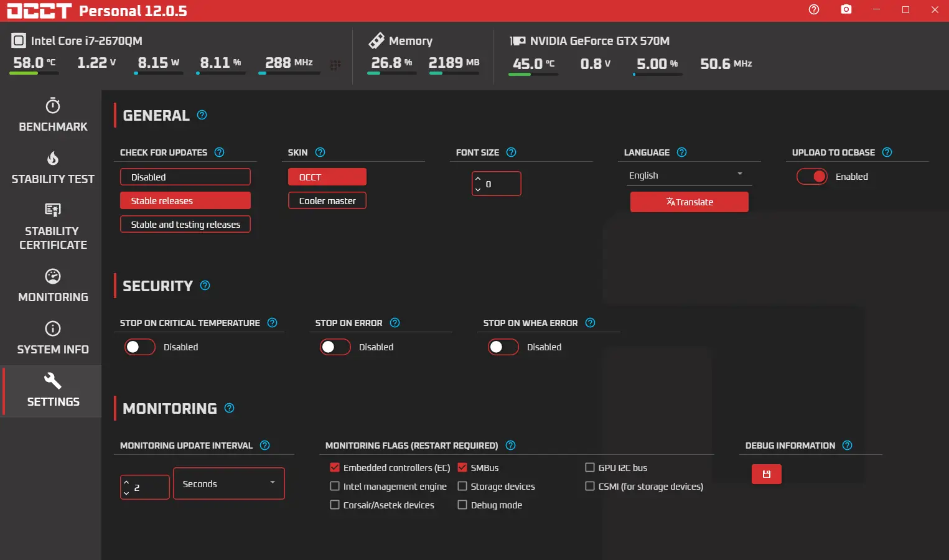Screen dimensions: 949x560
Task: Select Stable releases update option
Action: [x=185, y=200]
